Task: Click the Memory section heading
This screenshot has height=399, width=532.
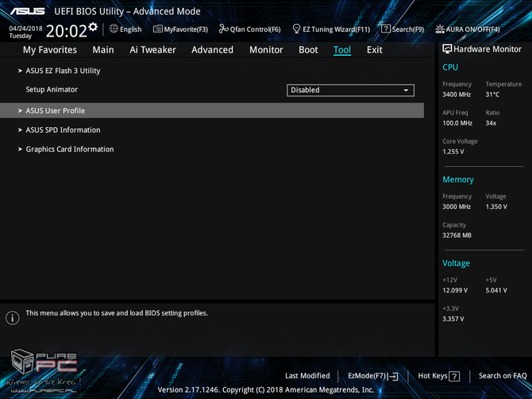Action: 458,180
